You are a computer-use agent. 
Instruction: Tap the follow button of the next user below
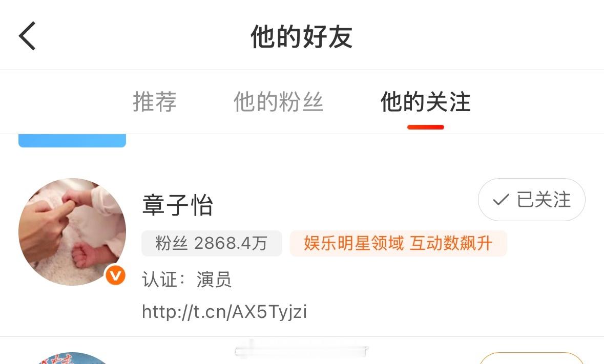pyautogui.click(x=532, y=358)
